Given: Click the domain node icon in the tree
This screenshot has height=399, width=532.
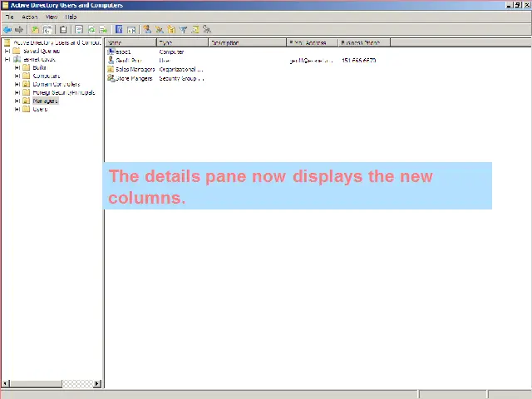Looking at the screenshot, I should click(17, 59).
